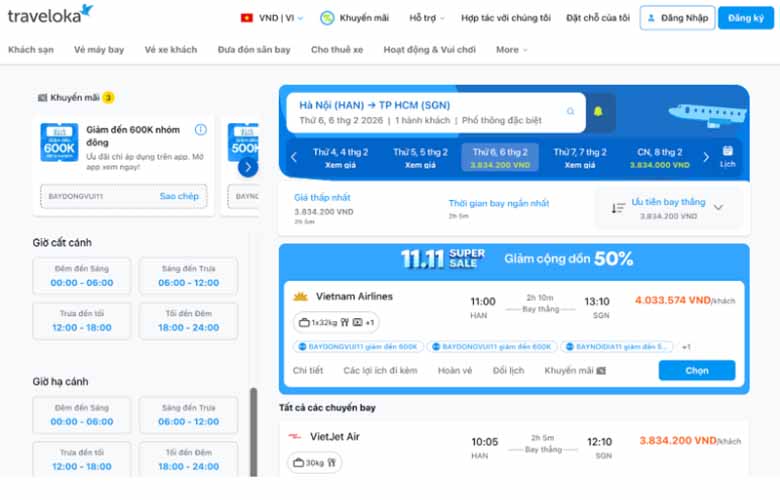Click the Khuyến mãi percent icon in header
780x500 pixels.
coord(327,18)
